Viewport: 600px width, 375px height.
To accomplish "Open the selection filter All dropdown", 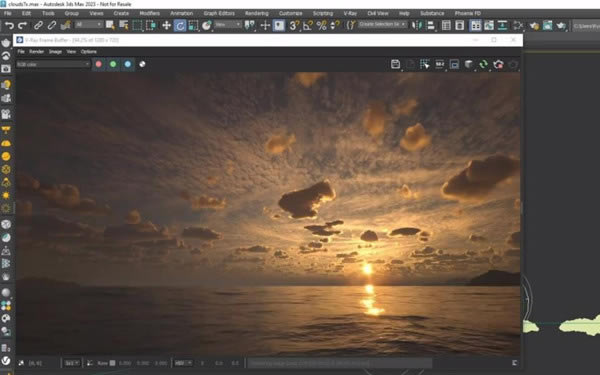I will 89,24.
